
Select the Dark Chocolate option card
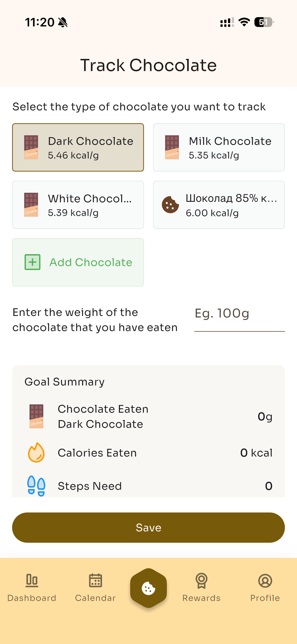[78, 147]
